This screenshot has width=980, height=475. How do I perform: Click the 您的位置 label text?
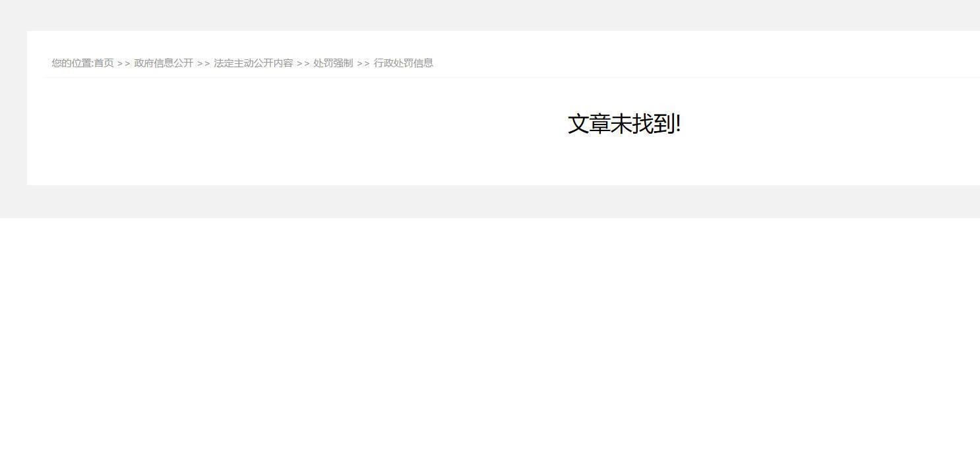[x=71, y=63]
